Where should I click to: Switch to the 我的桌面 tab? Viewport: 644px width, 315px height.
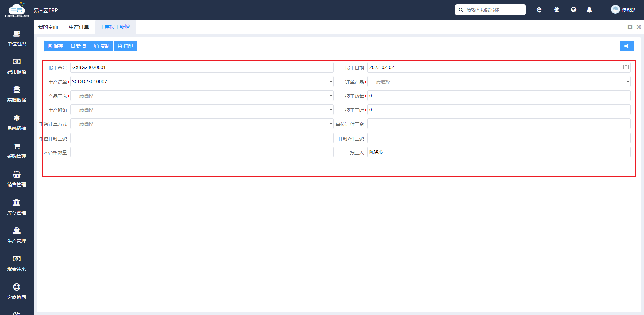tap(48, 27)
